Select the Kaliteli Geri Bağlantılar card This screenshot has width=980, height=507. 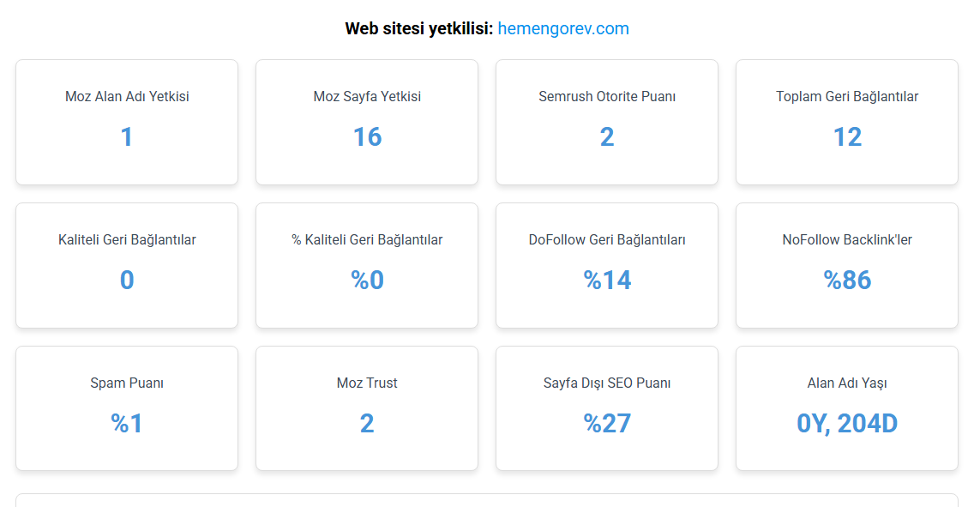[x=127, y=265]
